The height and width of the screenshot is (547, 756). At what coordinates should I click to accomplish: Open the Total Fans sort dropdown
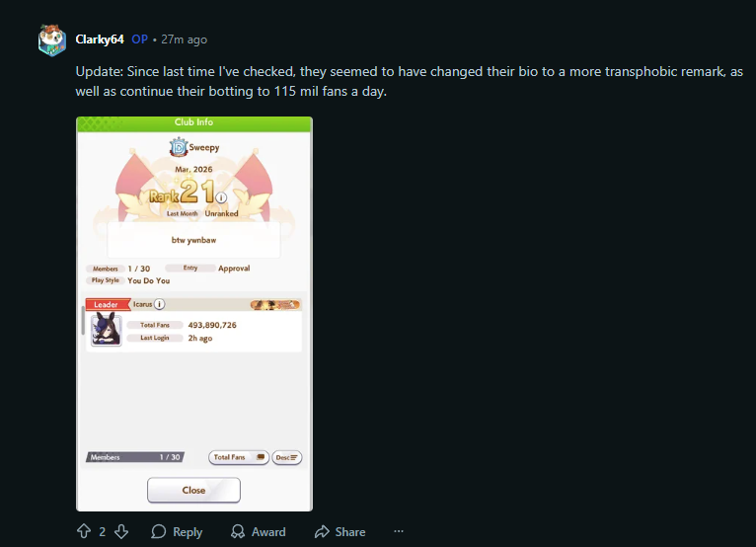pos(239,457)
